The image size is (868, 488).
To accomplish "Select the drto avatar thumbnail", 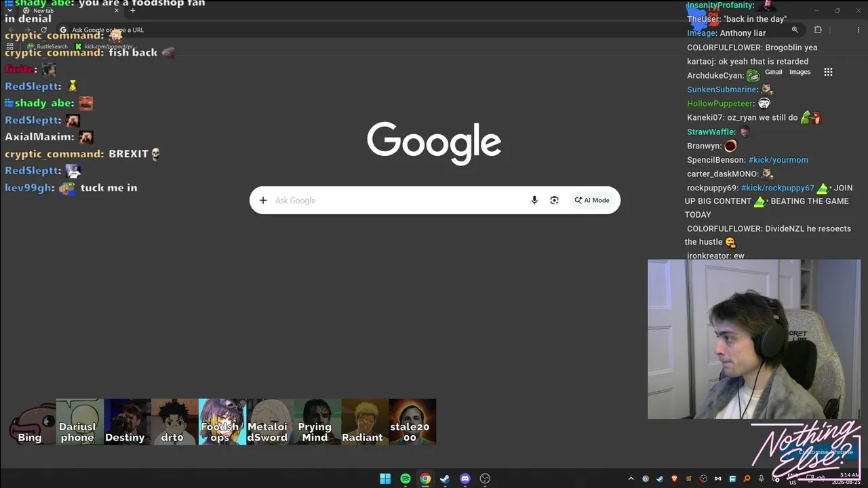I will point(174,422).
